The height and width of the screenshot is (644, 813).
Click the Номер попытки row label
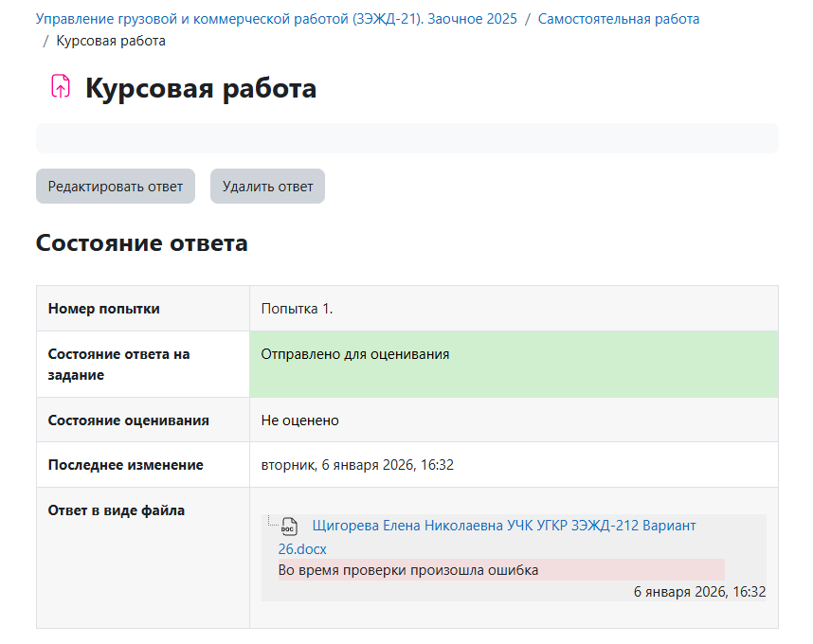pyautogui.click(x=104, y=309)
